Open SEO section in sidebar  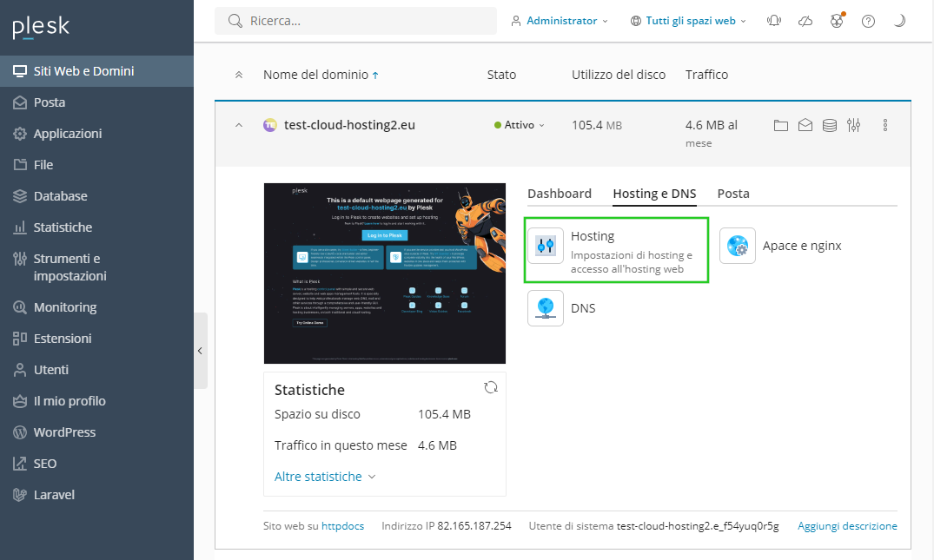(x=96, y=464)
